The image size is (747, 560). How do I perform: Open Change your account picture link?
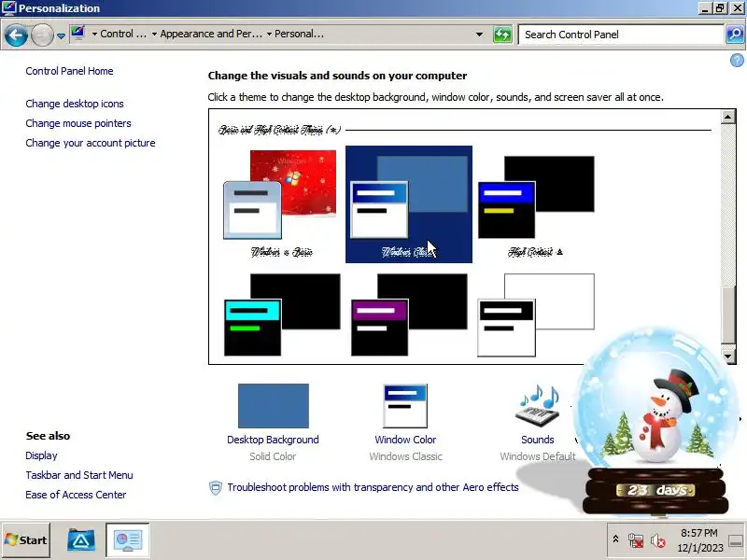[91, 143]
